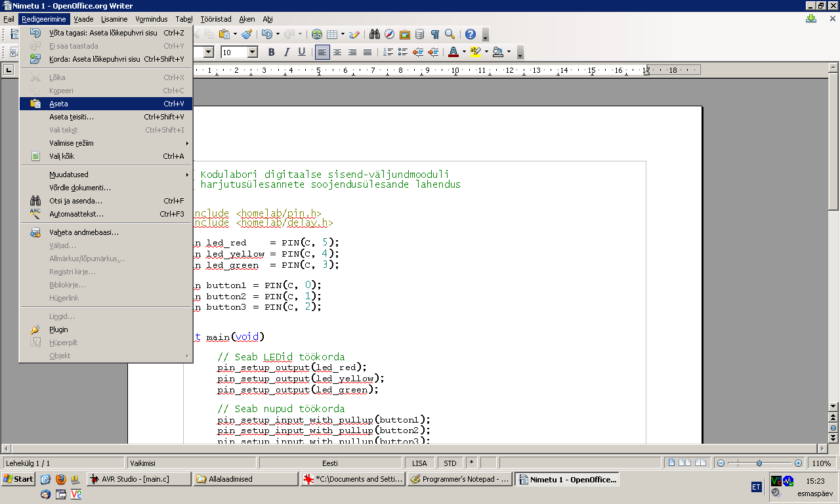Image resolution: width=840 pixels, height=504 pixels.
Task: Open the font color dropdown arrow
Action: tap(464, 52)
